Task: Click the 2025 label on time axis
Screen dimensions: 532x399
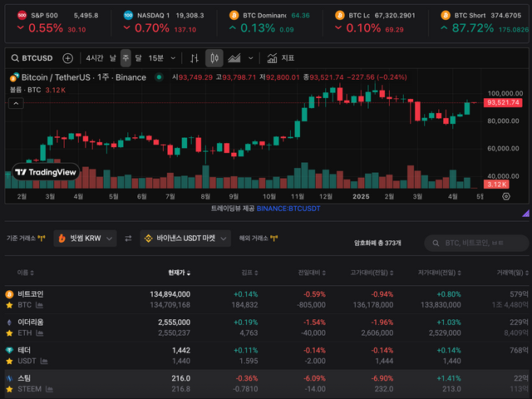Action: tap(361, 197)
